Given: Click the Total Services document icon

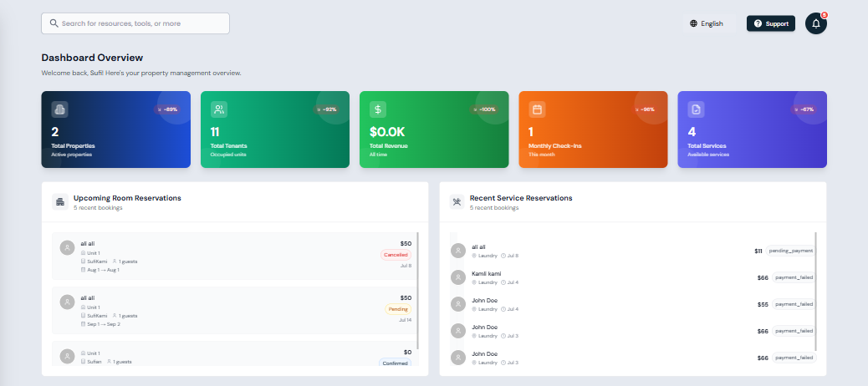Looking at the screenshot, I should (x=696, y=109).
